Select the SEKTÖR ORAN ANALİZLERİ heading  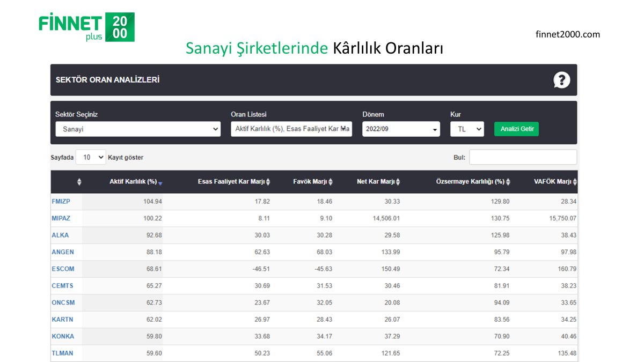[107, 80]
